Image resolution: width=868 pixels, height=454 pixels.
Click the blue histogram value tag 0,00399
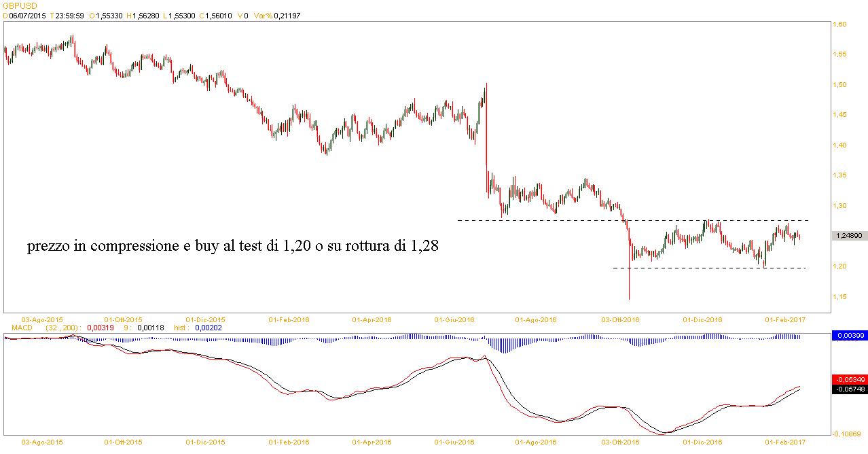point(849,336)
